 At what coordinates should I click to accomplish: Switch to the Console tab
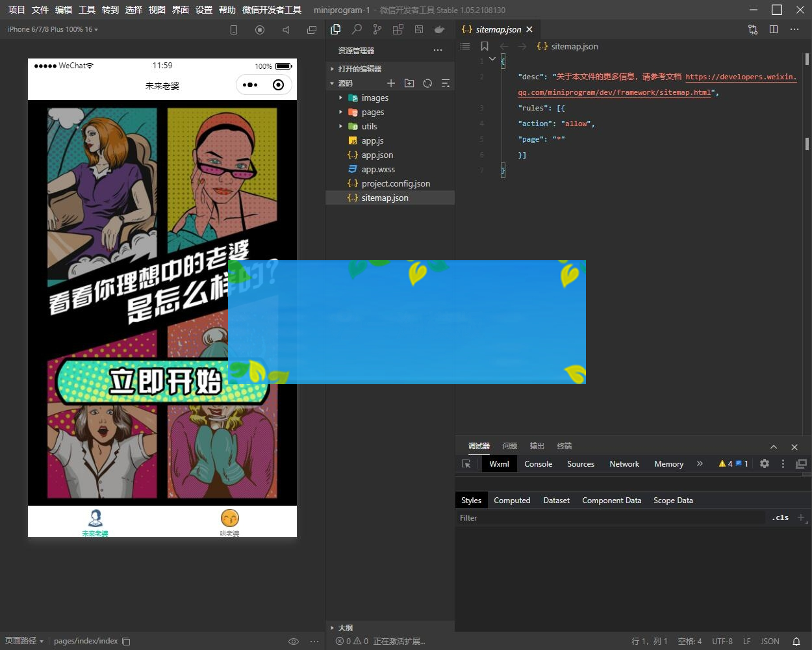point(538,464)
